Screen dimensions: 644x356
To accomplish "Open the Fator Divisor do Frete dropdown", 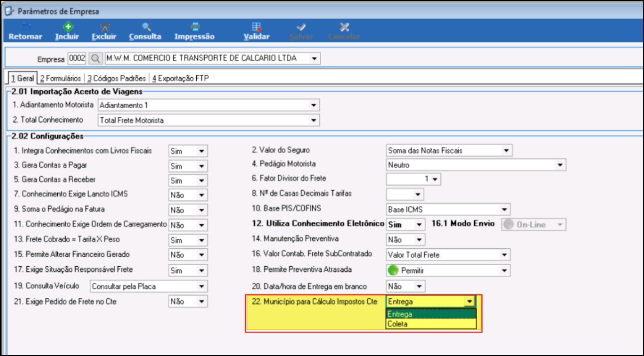I will [x=435, y=178].
